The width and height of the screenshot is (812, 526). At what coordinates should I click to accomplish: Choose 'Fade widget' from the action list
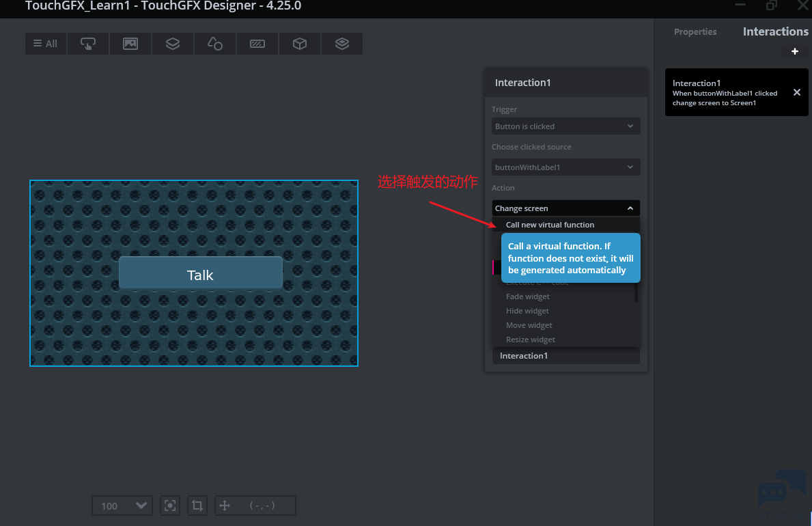pos(527,296)
